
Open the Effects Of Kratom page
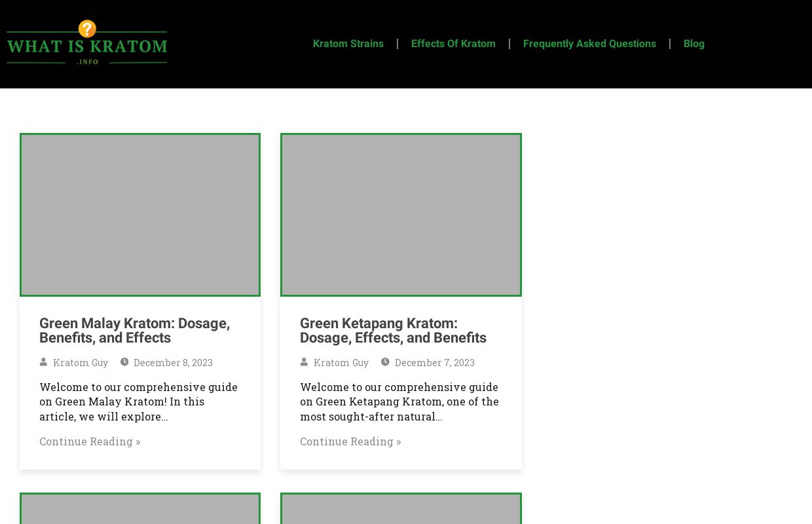pyautogui.click(x=453, y=44)
